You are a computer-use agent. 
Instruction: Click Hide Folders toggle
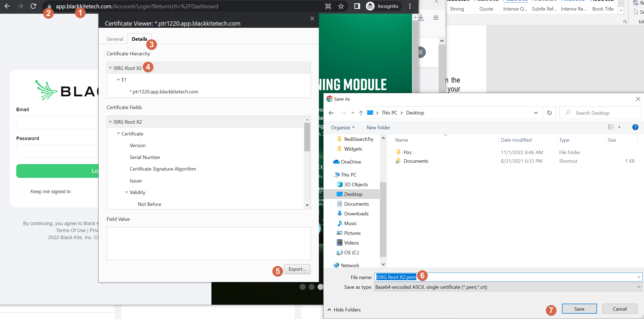(344, 310)
